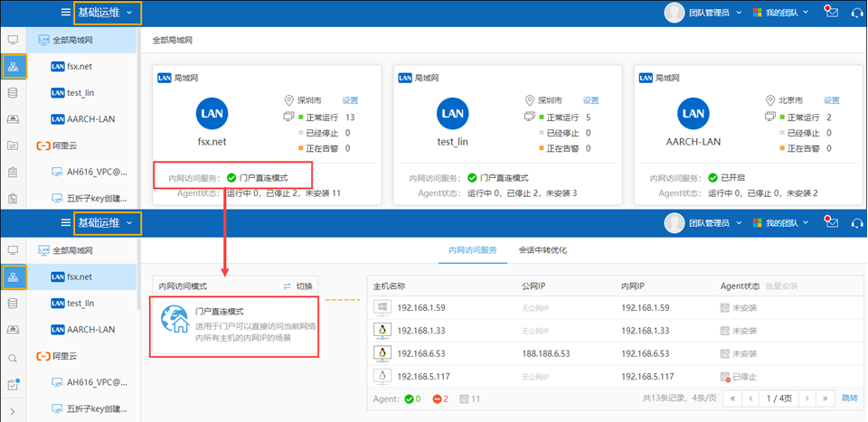Click the Linux penguin icon beside 192.168.6.53
Screen dimensions: 868x422
click(382, 353)
